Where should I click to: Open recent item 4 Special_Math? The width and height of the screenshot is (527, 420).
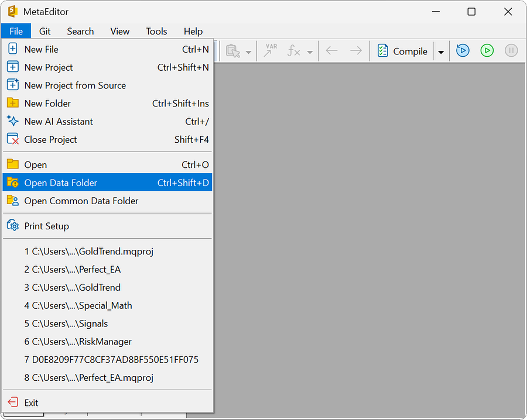108,305
